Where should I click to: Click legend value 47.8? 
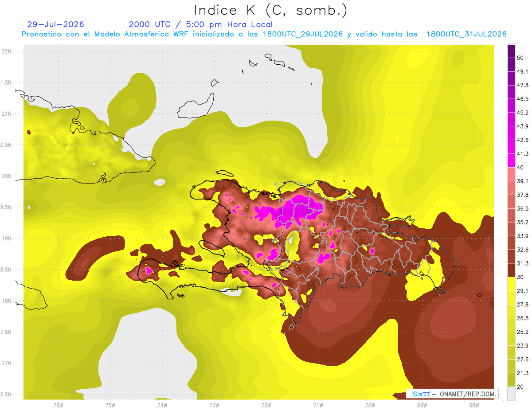click(x=523, y=85)
